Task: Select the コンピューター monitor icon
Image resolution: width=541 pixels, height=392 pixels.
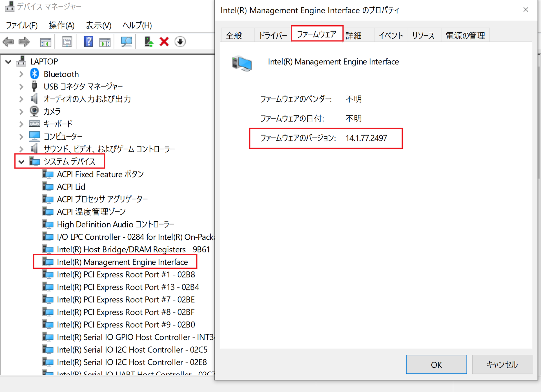Action: (x=34, y=136)
